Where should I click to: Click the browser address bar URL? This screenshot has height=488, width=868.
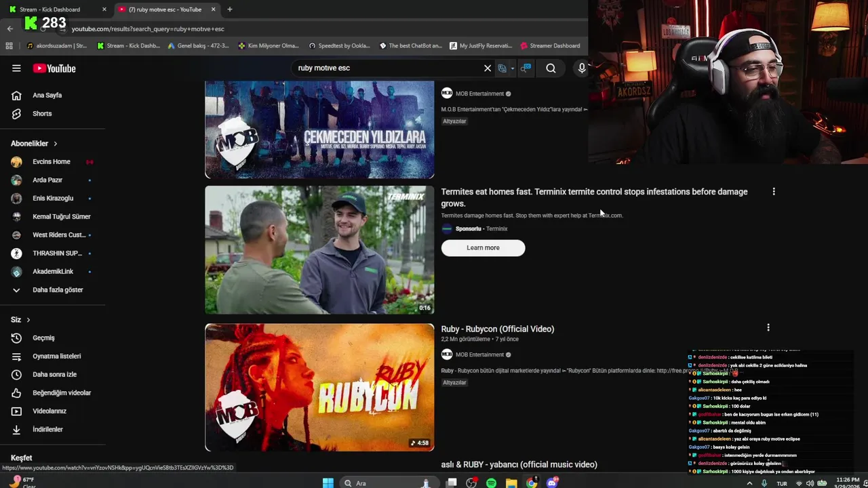point(148,29)
